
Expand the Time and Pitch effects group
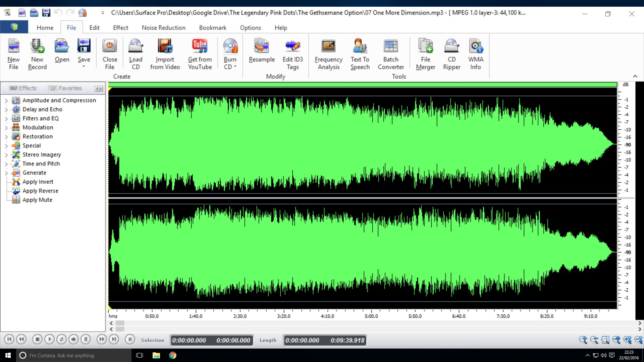pos(6,164)
